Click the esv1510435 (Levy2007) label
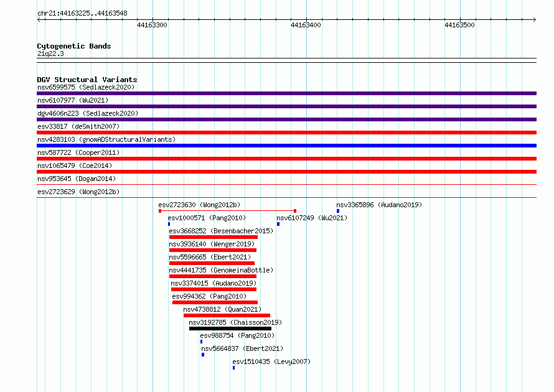The image size is (554, 392). (x=271, y=362)
